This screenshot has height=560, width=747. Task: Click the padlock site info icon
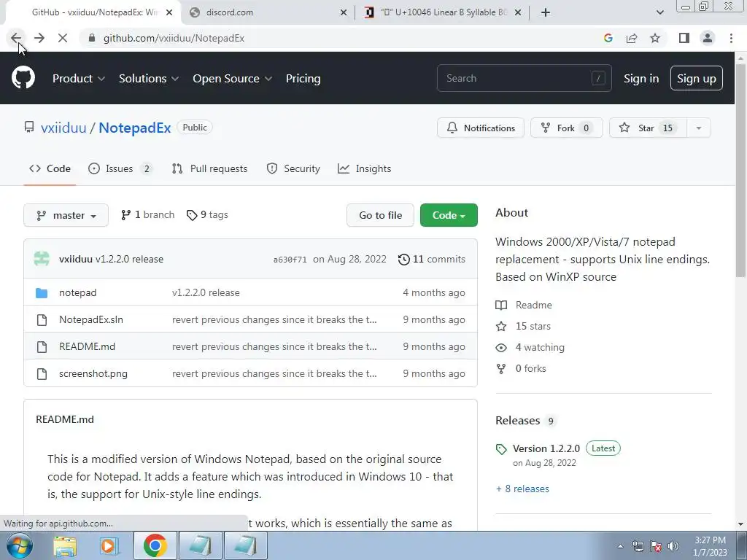[x=92, y=38]
